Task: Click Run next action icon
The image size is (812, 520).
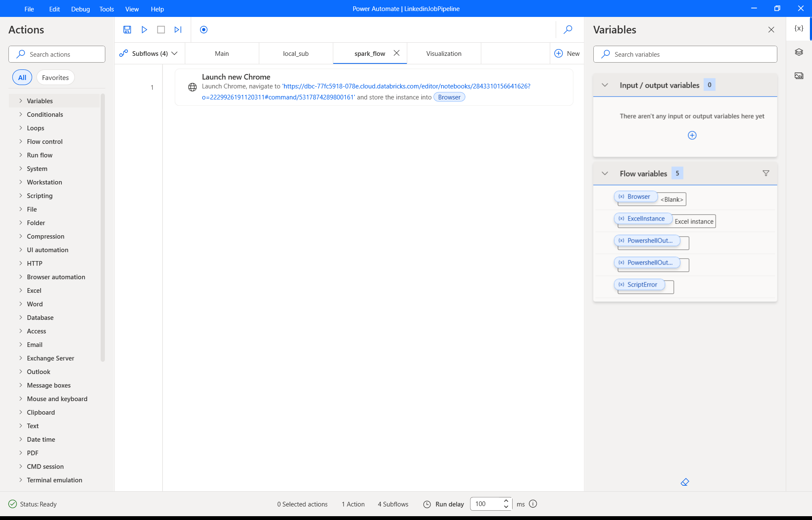Action: [178, 30]
